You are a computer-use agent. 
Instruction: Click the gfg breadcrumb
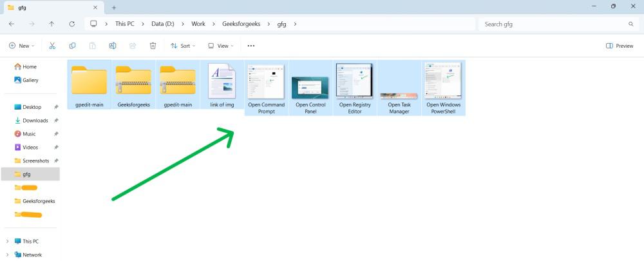point(281,24)
